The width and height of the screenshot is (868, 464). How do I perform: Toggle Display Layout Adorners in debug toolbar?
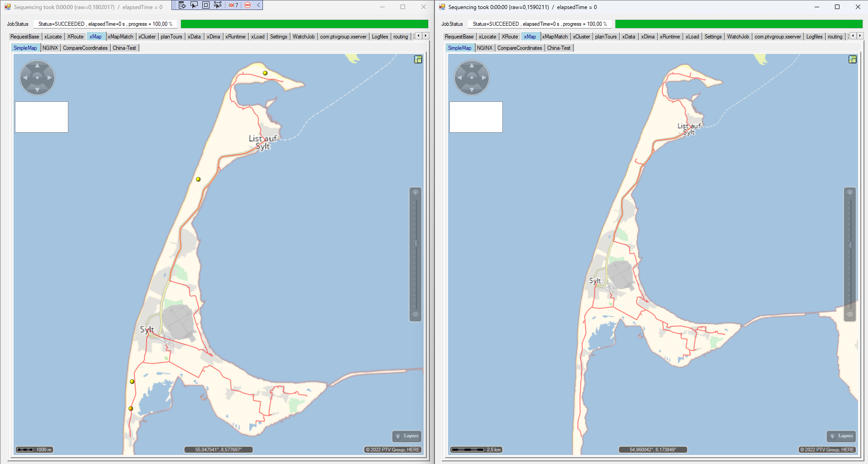click(x=206, y=5)
